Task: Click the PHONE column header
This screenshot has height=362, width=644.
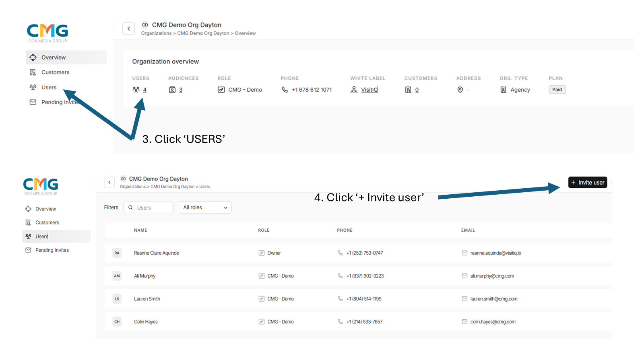Action: 345,230
